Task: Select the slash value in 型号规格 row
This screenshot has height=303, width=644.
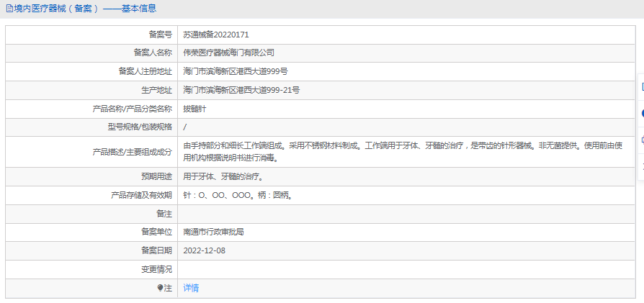Action: (185, 127)
